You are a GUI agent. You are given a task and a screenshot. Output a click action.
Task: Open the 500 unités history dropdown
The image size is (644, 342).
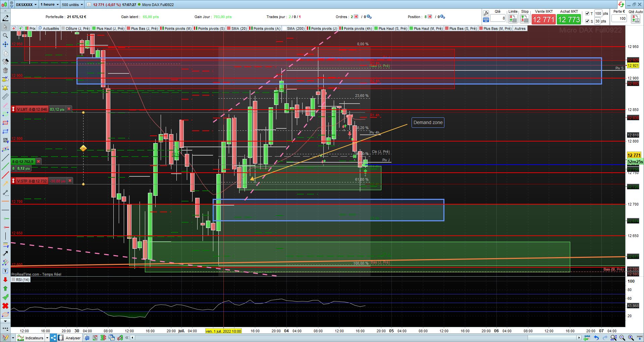pos(72,5)
